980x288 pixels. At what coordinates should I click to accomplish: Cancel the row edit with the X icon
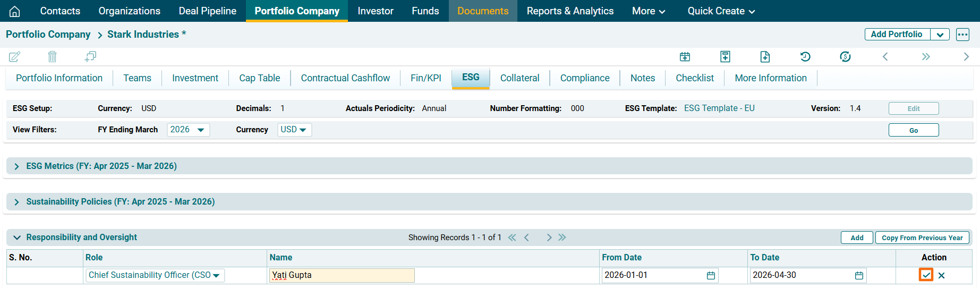942,275
